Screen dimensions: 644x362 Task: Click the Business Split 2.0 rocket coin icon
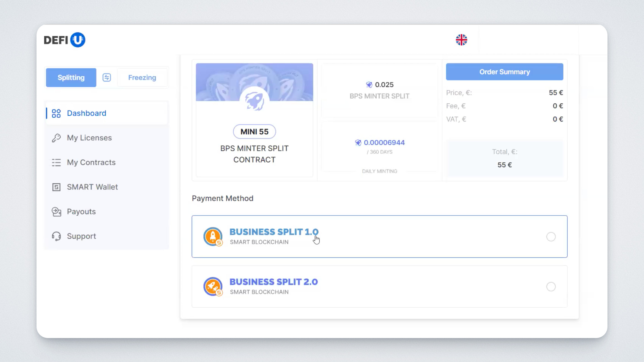coord(213,286)
